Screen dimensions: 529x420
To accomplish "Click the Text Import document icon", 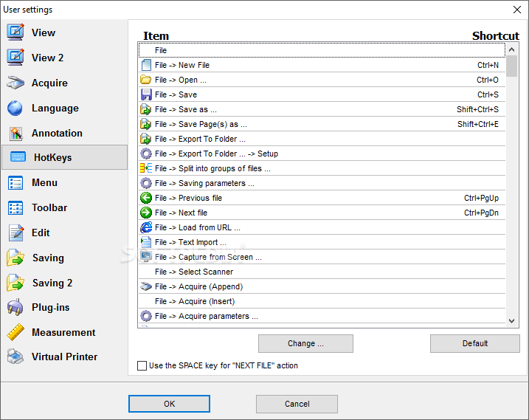I will 146,242.
